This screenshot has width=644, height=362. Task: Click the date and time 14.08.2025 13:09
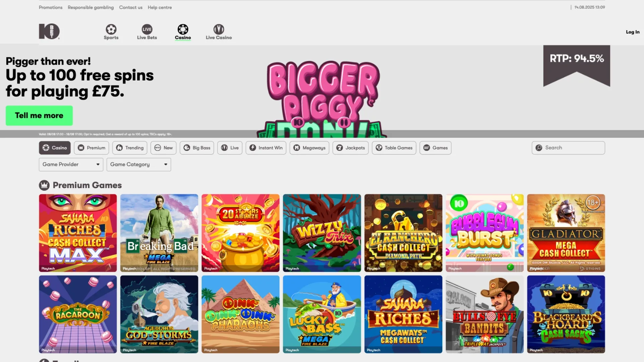590,7
